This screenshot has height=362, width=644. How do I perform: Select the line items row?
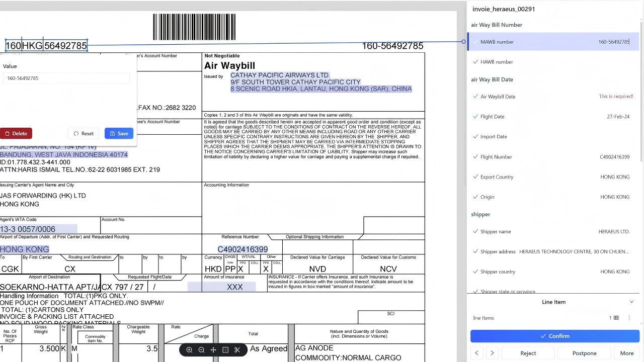click(553, 318)
